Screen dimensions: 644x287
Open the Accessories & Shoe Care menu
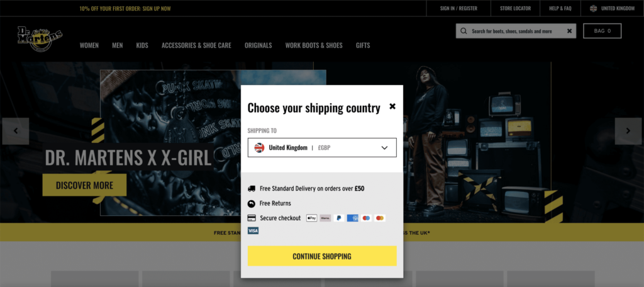[x=196, y=45]
